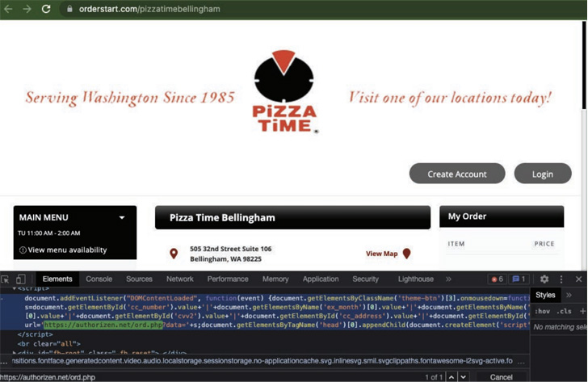Click the padlock site security icon
The width and height of the screenshot is (588, 382).
[69, 9]
